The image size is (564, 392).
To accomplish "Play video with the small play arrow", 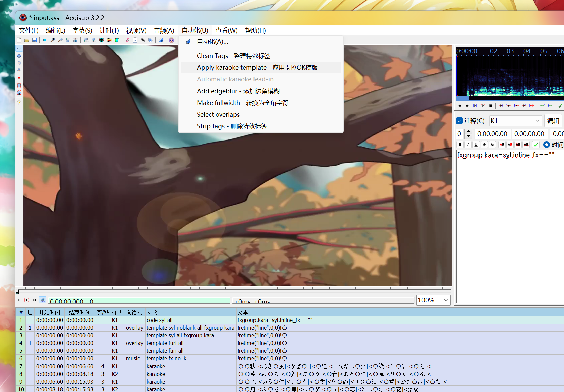I will [x=19, y=300].
